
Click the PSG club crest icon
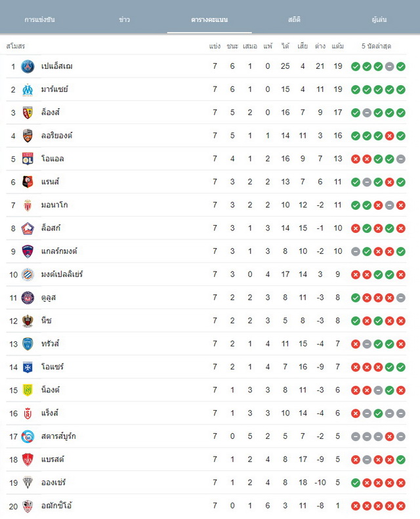pyautogui.click(x=28, y=66)
